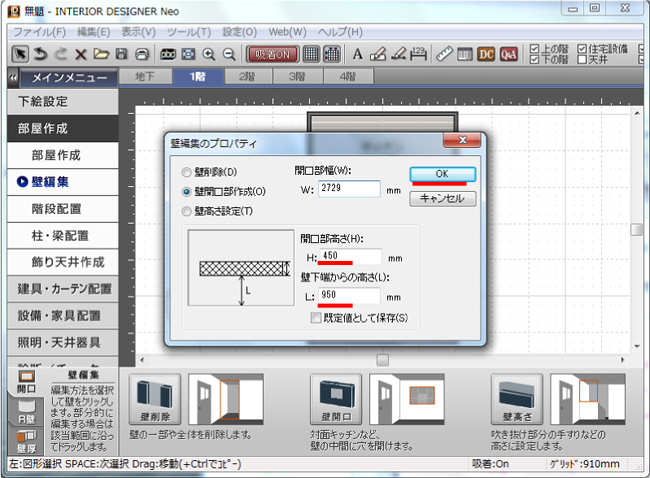
Task: Collapse the メインメニュー panel with the chevron
Action: [12, 77]
